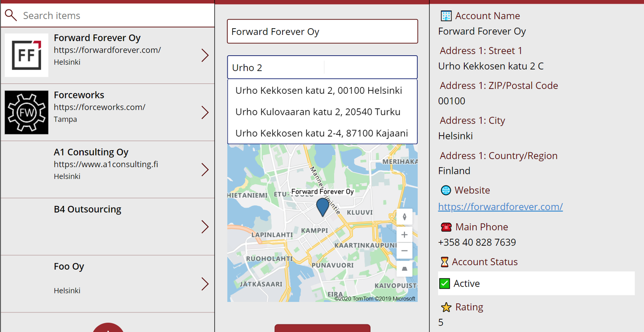Click the Address 1: ZIP/Postal Code label
The height and width of the screenshot is (332, 644).
(499, 85)
